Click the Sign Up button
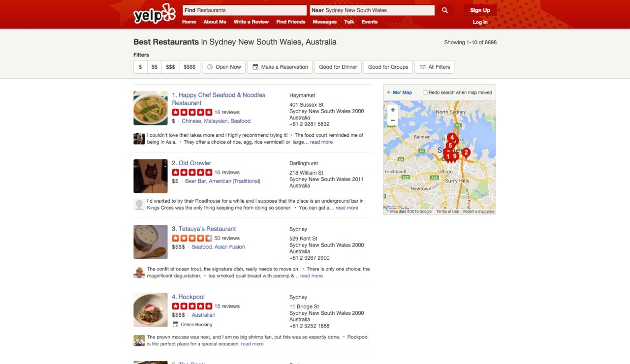The width and height of the screenshot is (630, 364). point(480,10)
